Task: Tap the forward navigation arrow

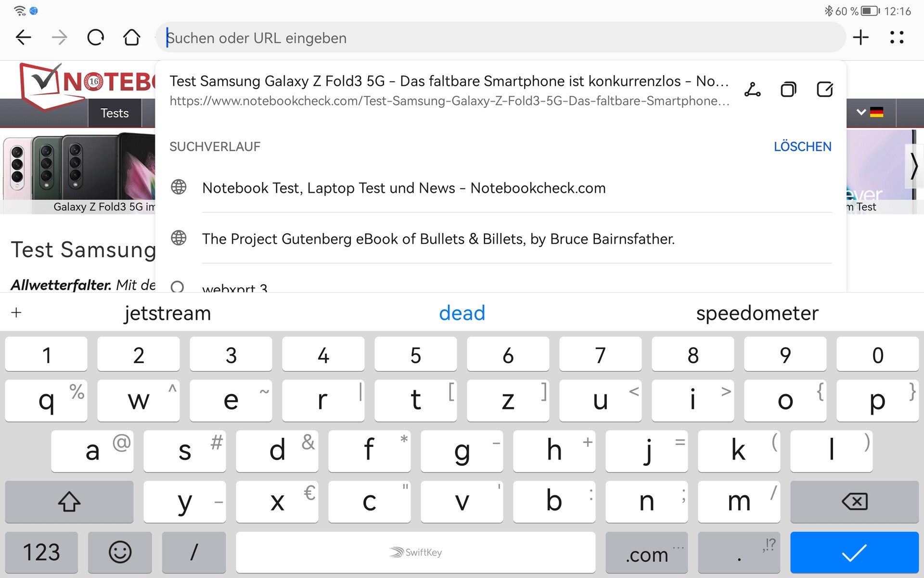Action: tap(59, 38)
